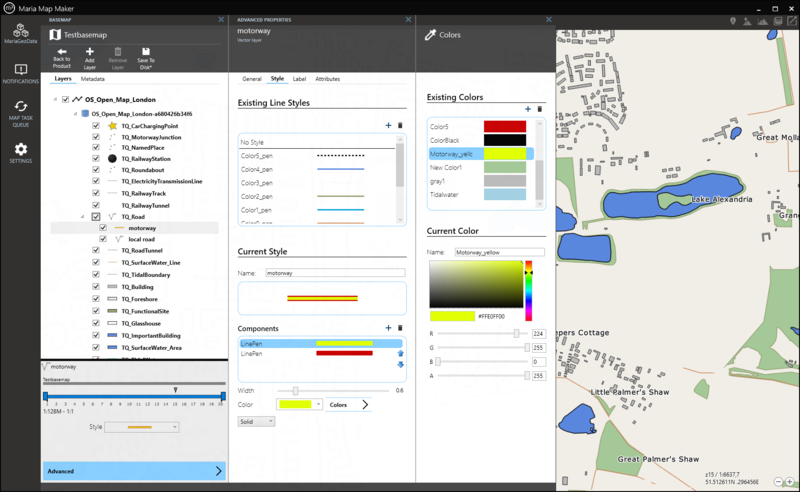This screenshot has width=800, height=492.
Task: Switch to the Metadata tab
Action: pos(92,79)
